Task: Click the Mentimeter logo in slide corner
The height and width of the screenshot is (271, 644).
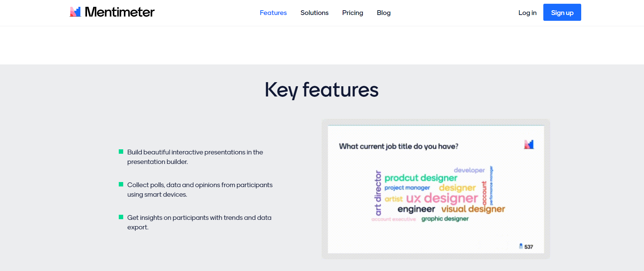Action: 529,145
